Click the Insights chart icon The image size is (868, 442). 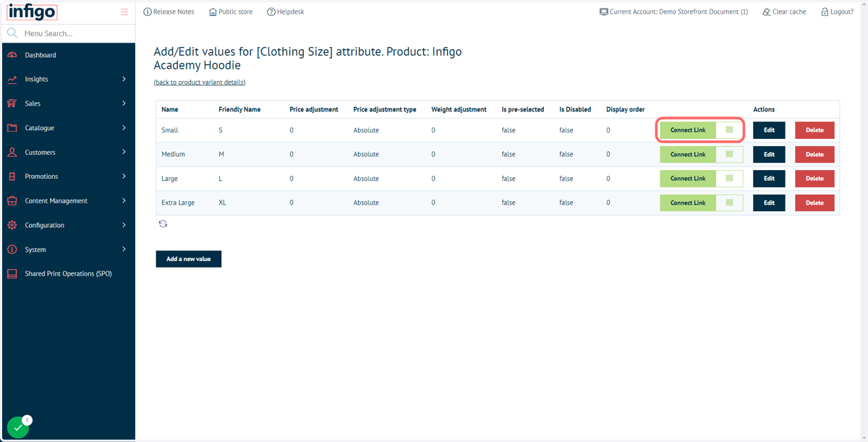[x=12, y=80]
